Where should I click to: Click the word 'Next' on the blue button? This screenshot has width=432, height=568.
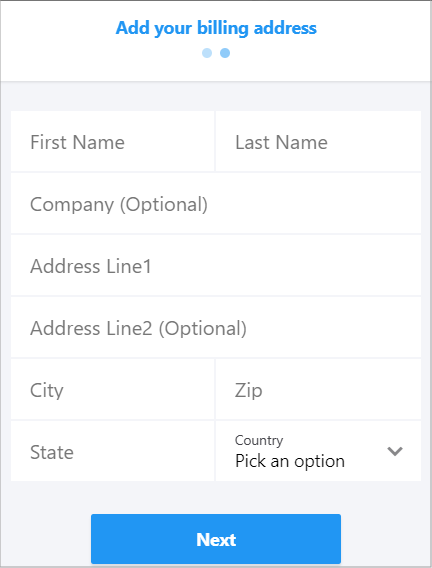click(x=216, y=539)
